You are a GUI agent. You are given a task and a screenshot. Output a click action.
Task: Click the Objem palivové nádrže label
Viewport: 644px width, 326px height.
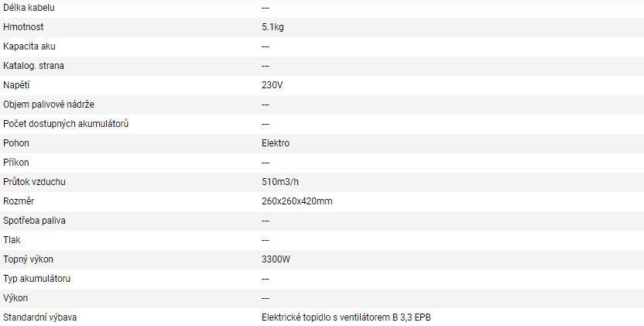[x=49, y=105]
